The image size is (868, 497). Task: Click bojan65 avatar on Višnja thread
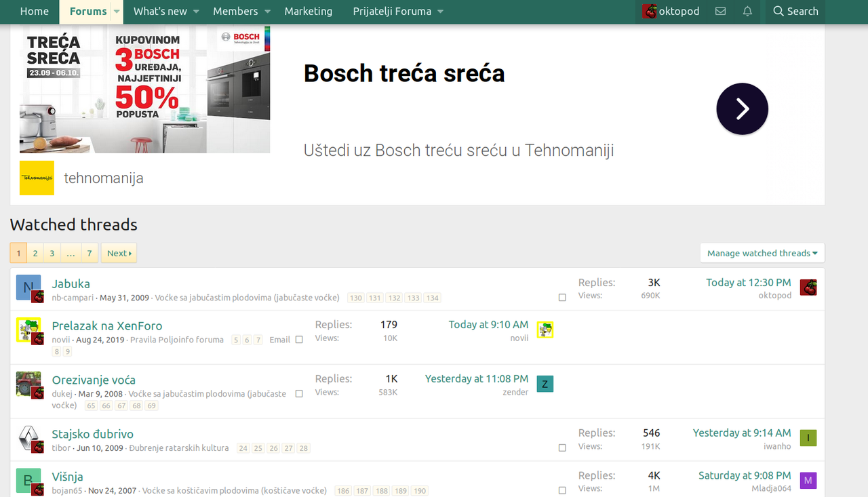tap(28, 481)
